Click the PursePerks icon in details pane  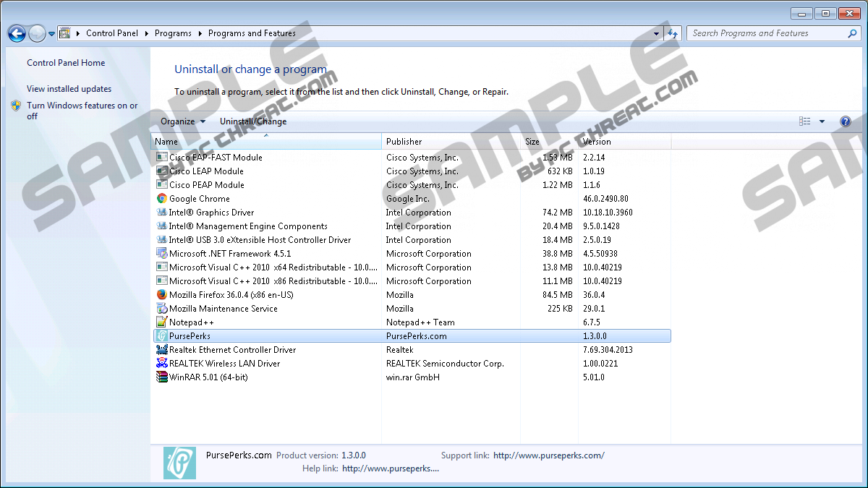click(x=179, y=463)
